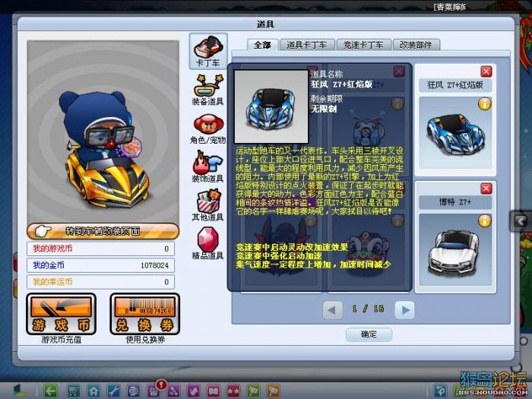Go to the previous items page
This screenshot has width=532, height=399.
click(x=332, y=309)
